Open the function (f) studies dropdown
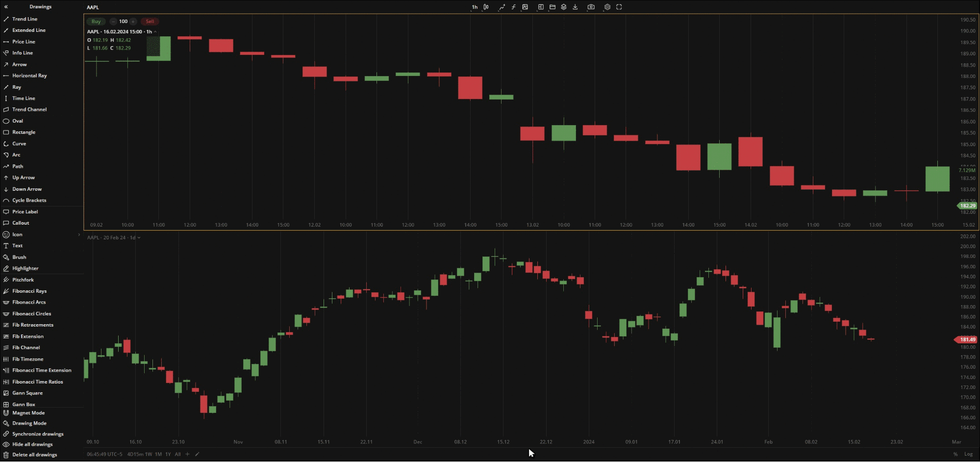Screen dimensions: 980x462 coord(513,7)
